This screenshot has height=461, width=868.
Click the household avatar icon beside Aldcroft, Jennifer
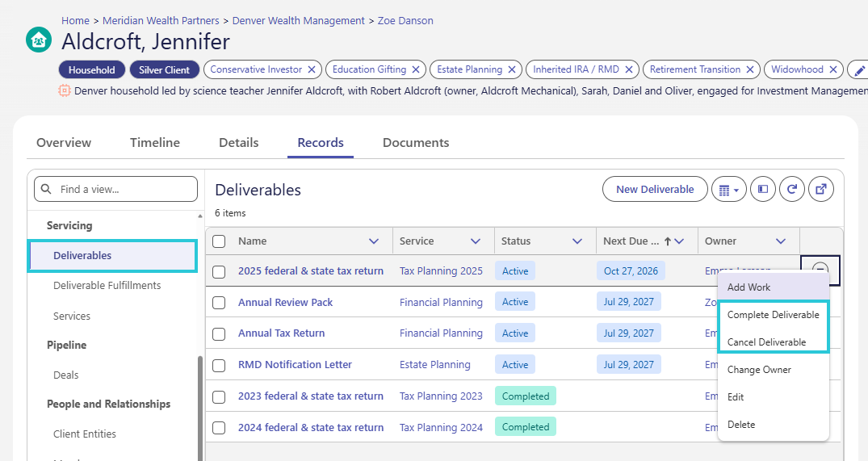click(39, 40)
